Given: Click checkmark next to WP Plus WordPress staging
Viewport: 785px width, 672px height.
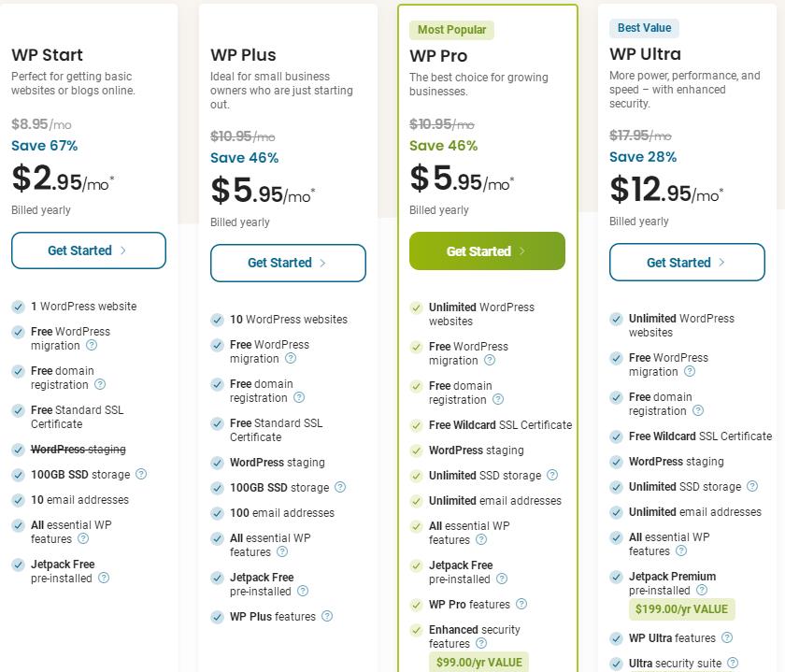Looking at the screenshot, I should click(x=218, y=463).
